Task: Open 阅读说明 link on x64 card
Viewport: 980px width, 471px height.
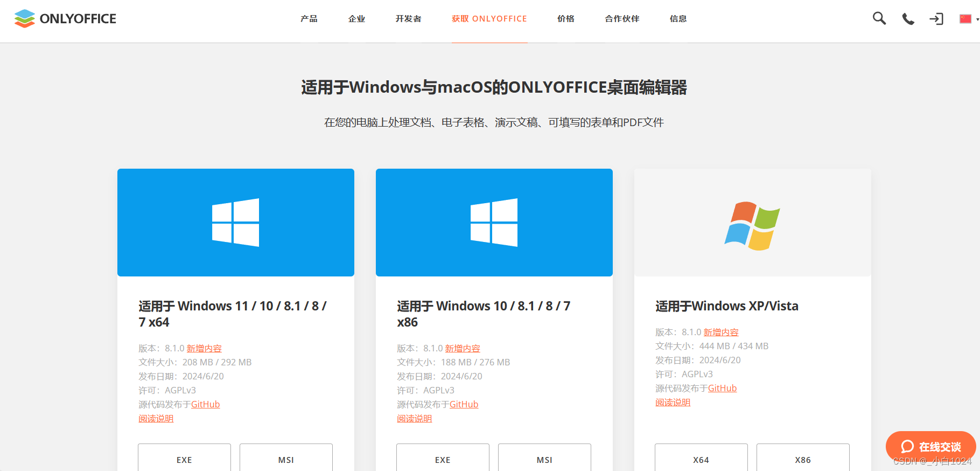Action: [x=156, y=419]
